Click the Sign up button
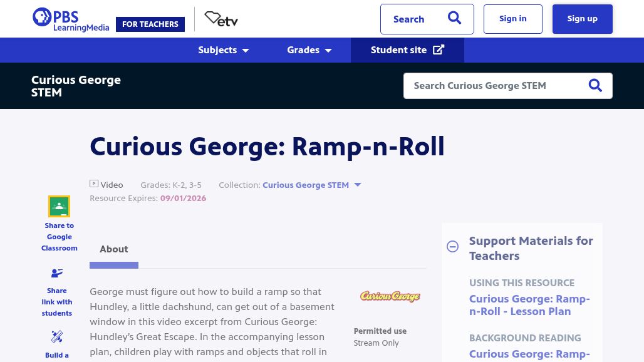This screenshot has height=362, width=644. tap(583, 19)
